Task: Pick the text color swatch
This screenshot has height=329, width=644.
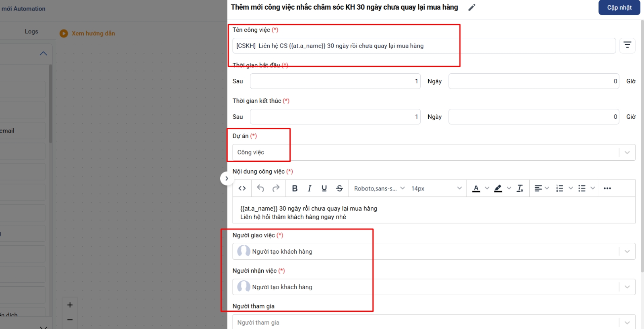Action: (476, 188)
